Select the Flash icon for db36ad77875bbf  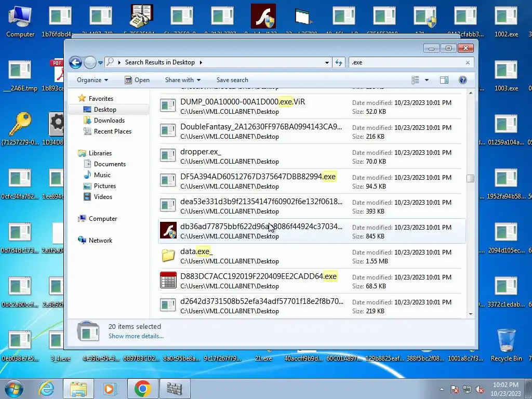pyautogui.click(x=168, y=231)
